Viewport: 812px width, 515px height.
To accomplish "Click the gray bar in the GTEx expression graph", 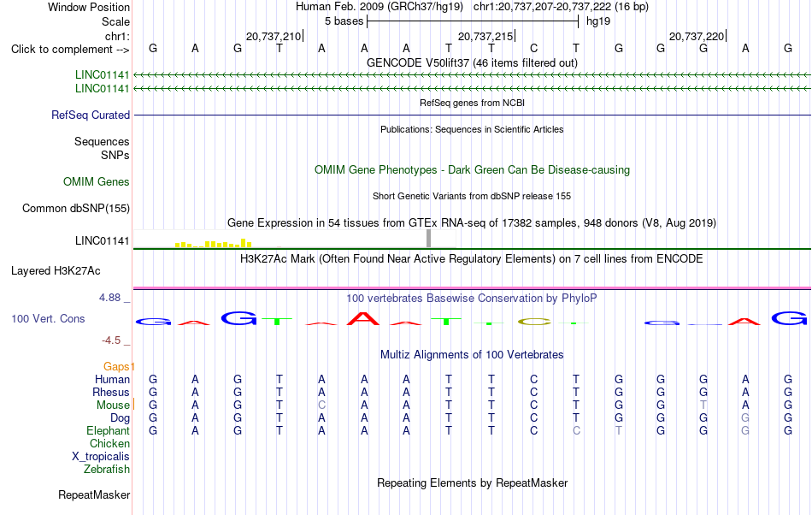I will pos(429,239).
